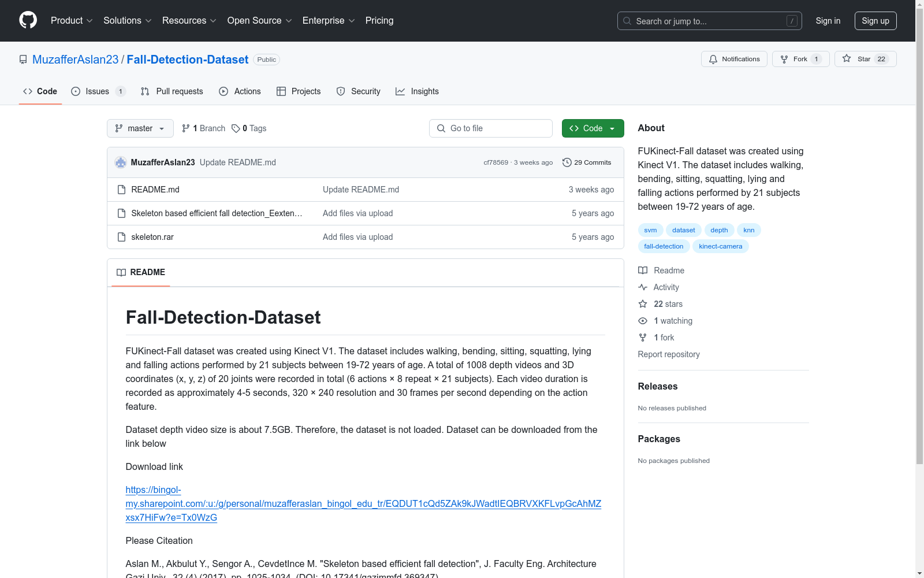924x578 pixels.
Task: Expand the Open Source menu
Action: (259, 20)
